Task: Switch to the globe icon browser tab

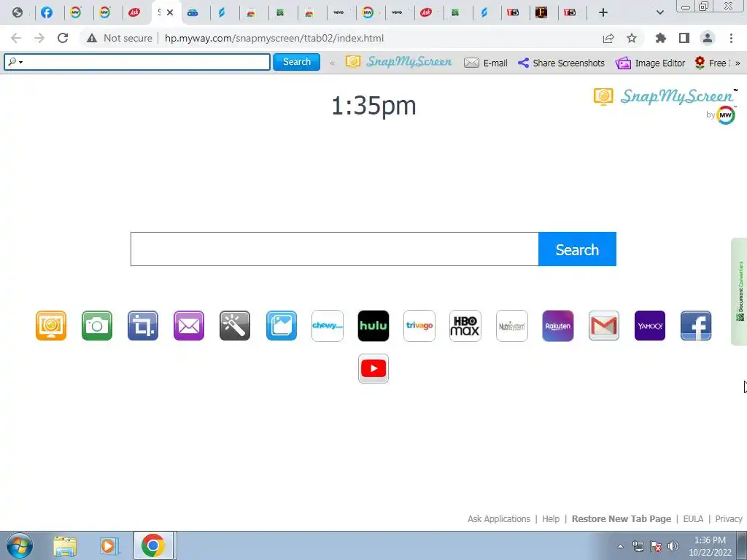Action: pos(18,12)
